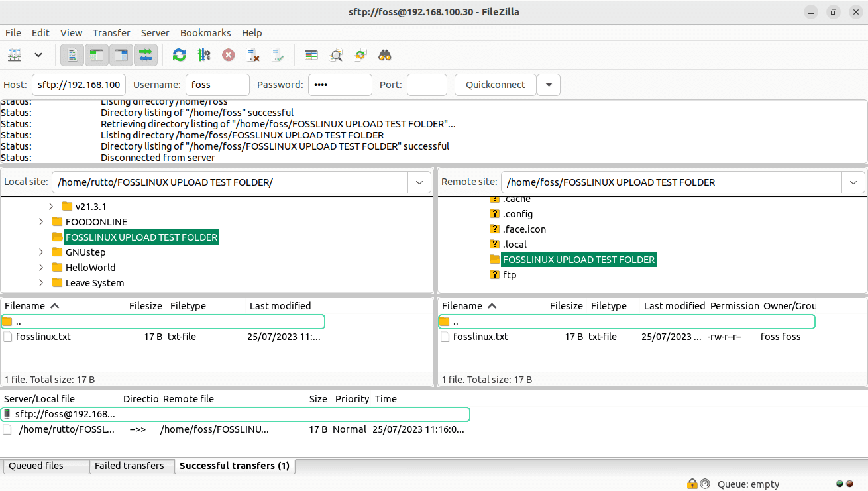Reconnect to the last used server
Viewport: 868px width, 491px height.
coord(278,55)
